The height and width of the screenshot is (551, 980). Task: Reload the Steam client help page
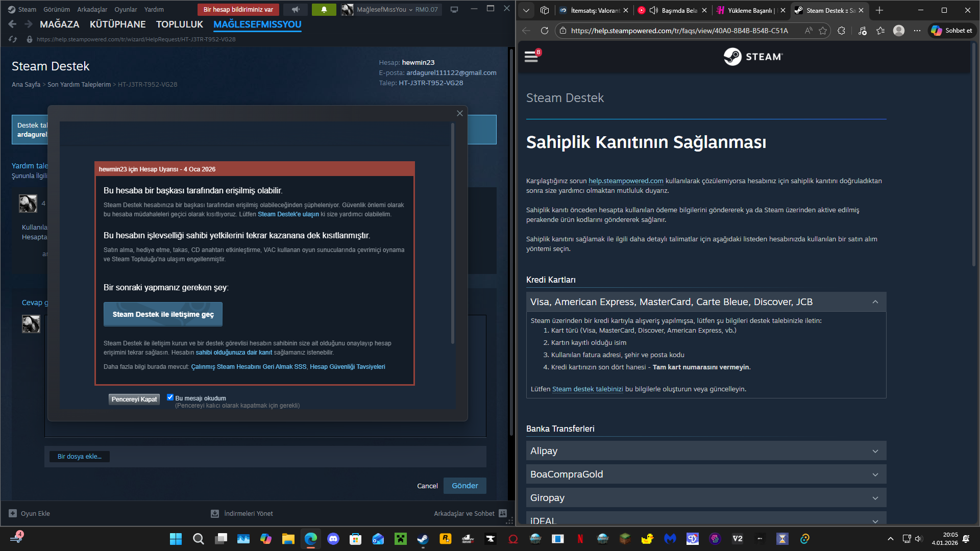[13, 39]
